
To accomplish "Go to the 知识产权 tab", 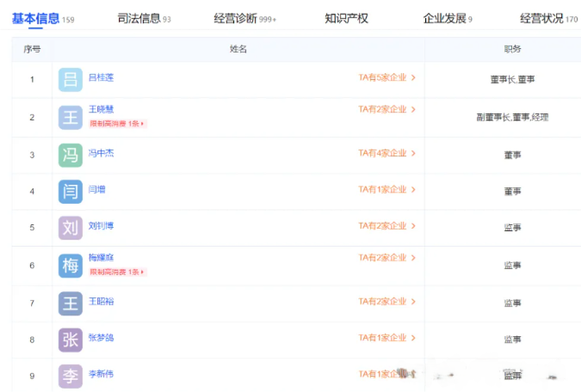I will click(347, 18).
